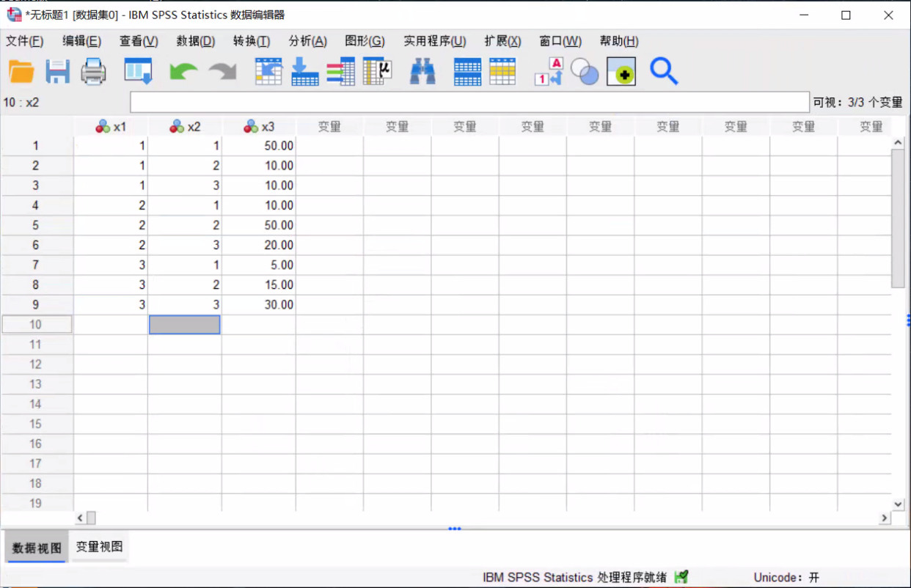Switch to the 变量视图 tab

click(x=99, y=547)
